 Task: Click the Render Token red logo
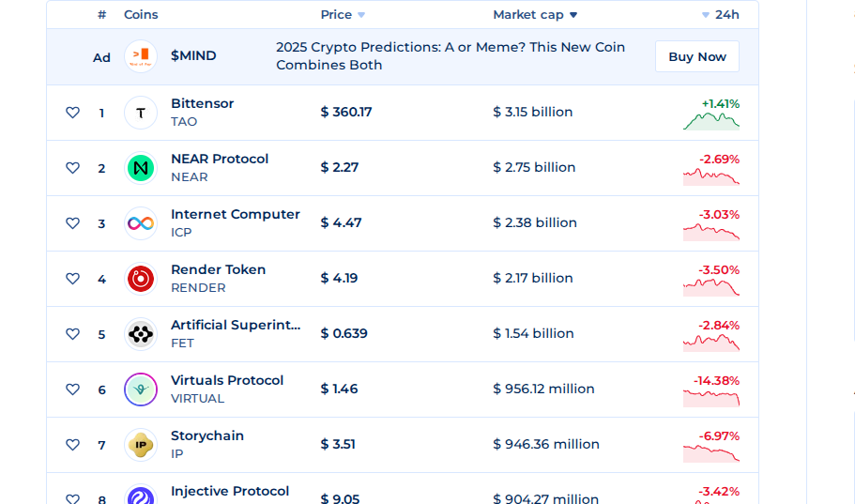(x=141, y=279)
